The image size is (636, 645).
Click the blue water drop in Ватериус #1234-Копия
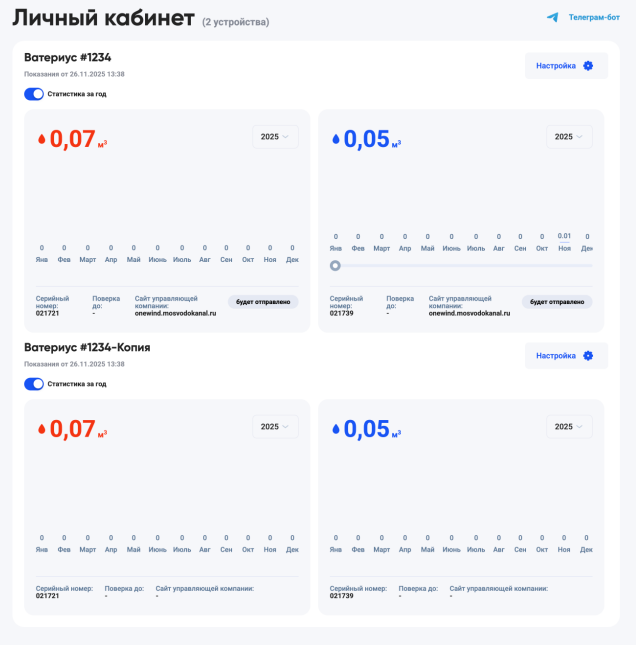[335, 429]
